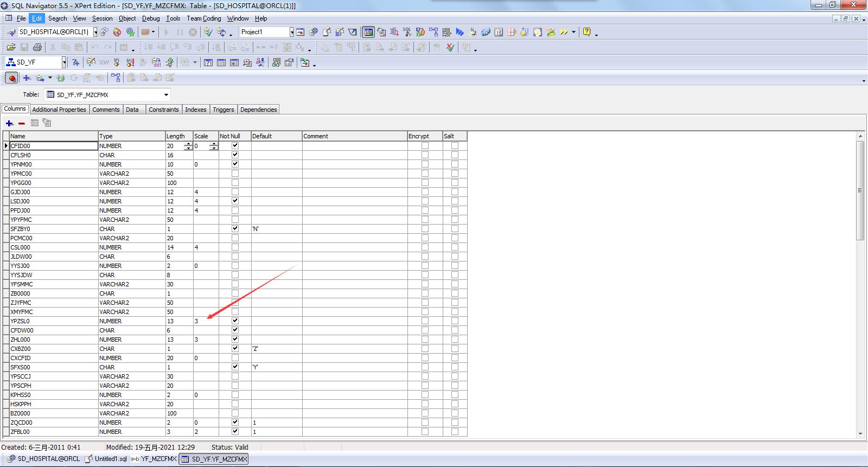
Task: Click the coffee cup Java icon
Action: click(x=472, y=32)
